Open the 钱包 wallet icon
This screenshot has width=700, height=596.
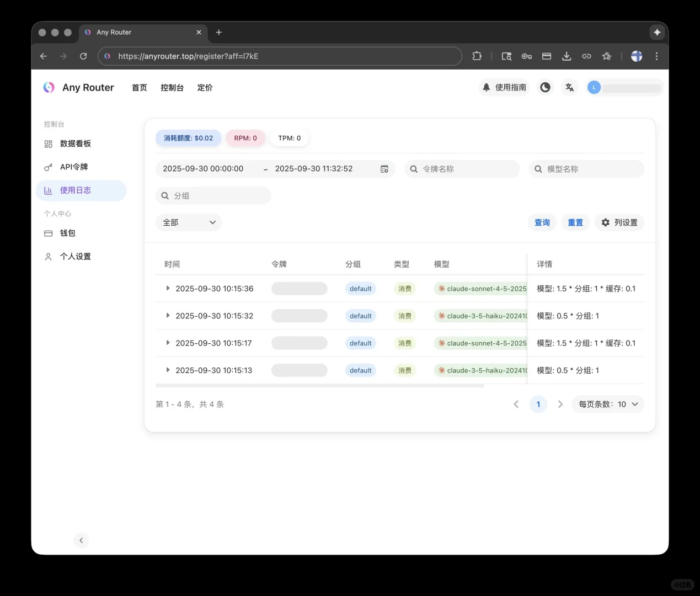point(48,233)
